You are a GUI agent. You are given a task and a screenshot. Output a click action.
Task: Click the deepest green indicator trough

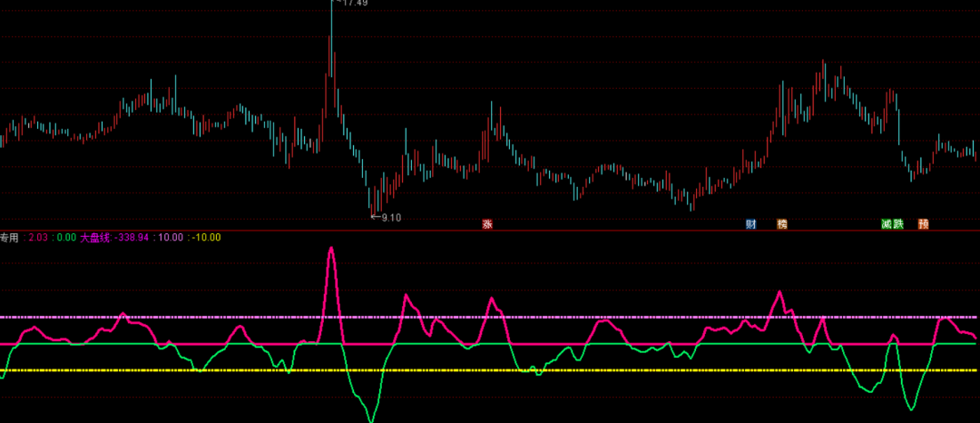click(372, 419)
